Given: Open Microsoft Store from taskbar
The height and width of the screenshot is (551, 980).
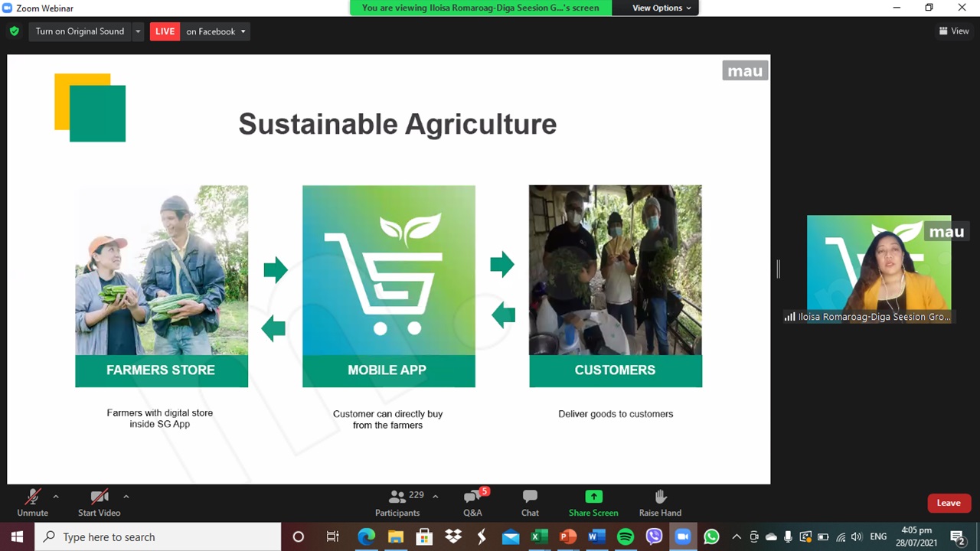Looking at the screenshot, I should pyautogui.click(x=424, y=536).
